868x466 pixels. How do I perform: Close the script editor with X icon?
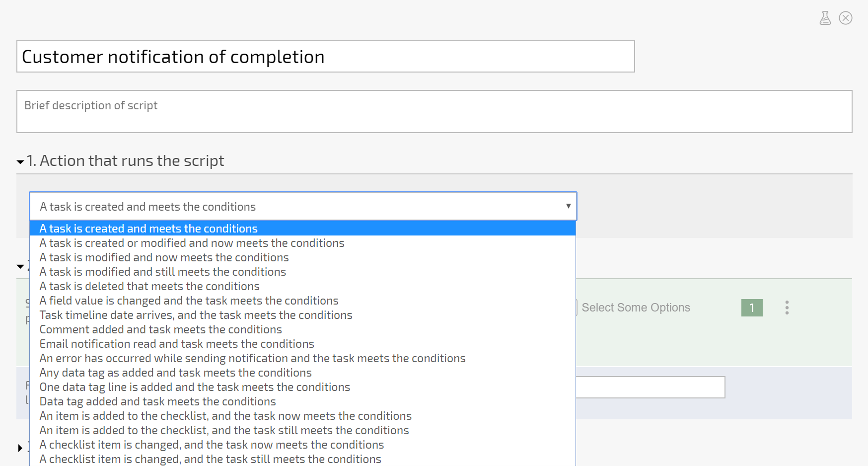tap(845, 18)
